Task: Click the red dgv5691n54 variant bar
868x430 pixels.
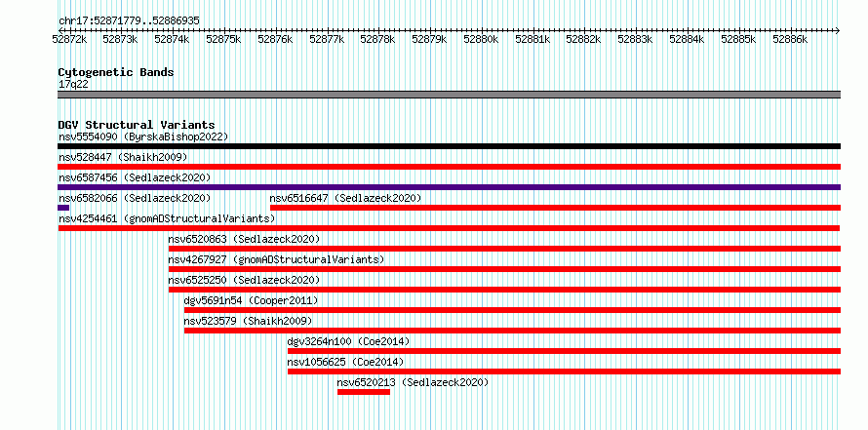Action: click(513, 310)
